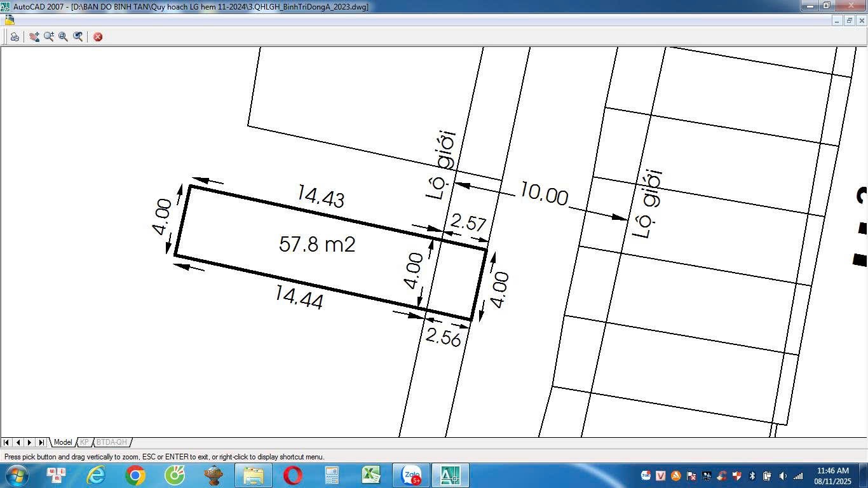Choose the Zoom Window tool
Image resolution: width=868 pixels, height=488 pixels.
(x=64, y=37)
